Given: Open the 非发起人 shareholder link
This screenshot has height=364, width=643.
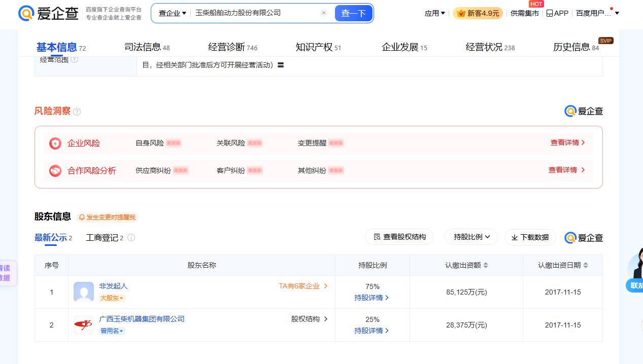Looking at the screenshot, I should [113, 286].
